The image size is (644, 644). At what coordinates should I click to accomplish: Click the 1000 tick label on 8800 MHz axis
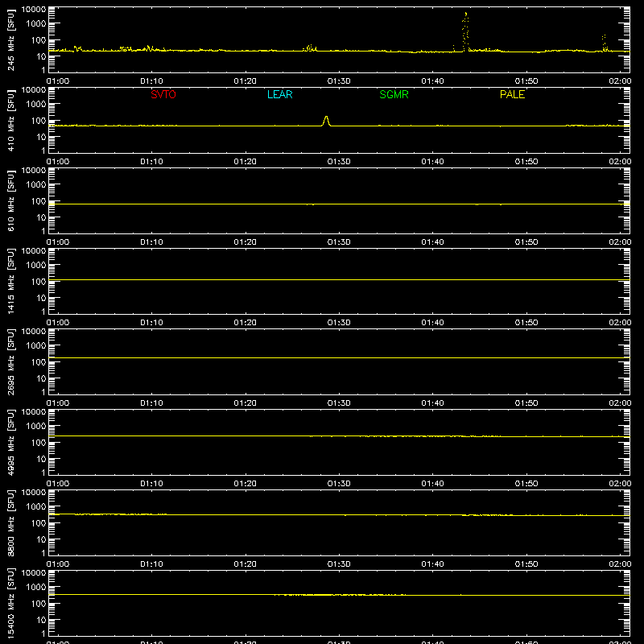[36, 506]
